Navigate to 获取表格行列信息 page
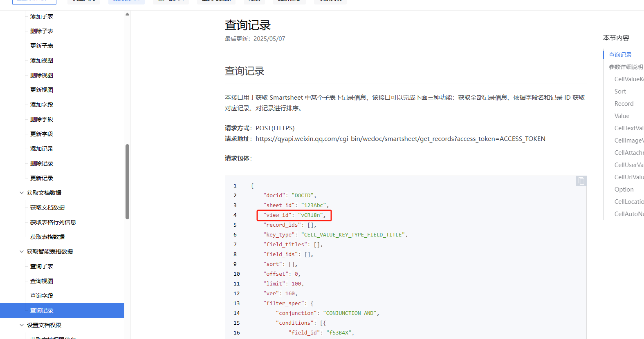644x339 pixels. pos(53,222)
